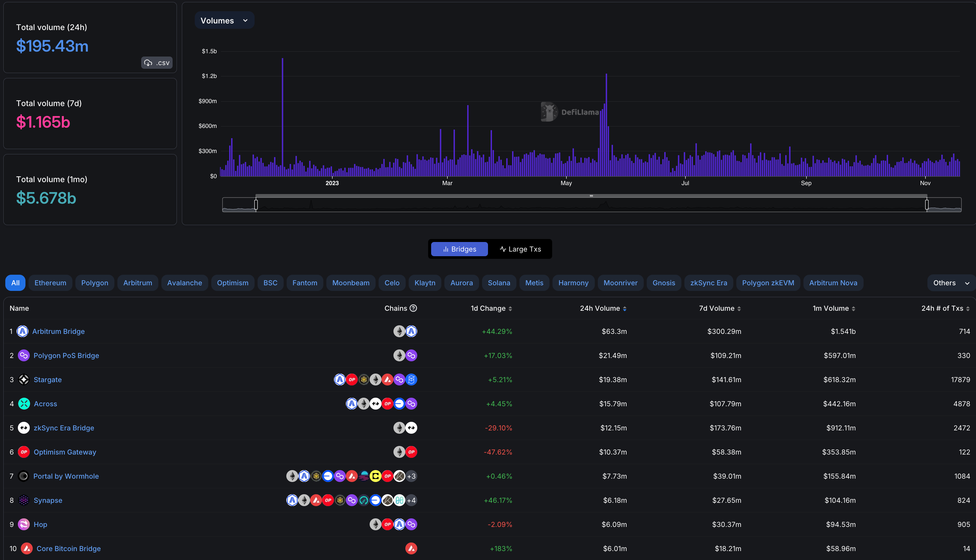Switch to the Bridges view
Viewport: 976px width, 560px height.
click(x=459, y=249)
